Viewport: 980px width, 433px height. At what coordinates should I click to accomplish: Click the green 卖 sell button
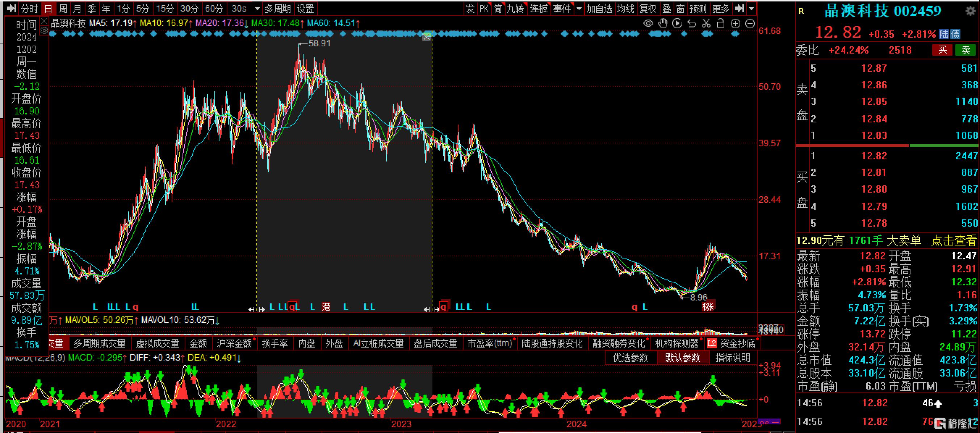(x=966, y=50)
